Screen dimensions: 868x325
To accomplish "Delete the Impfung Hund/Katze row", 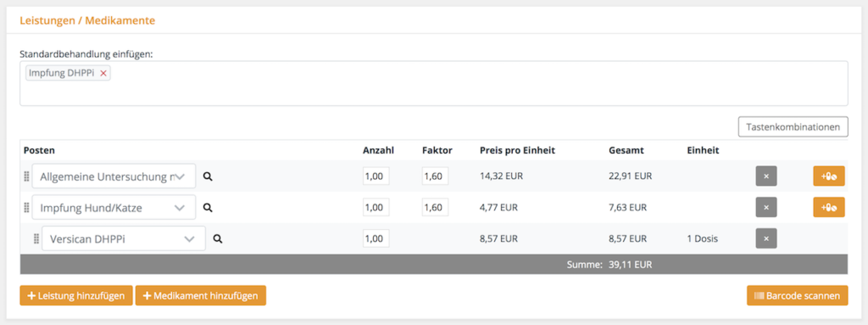I will pyautogui.click(x=766, y=207).
